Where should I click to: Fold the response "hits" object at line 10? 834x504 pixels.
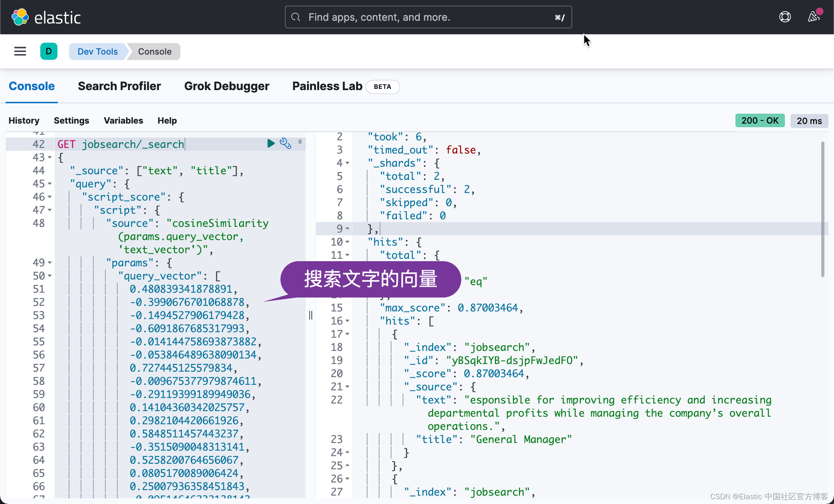[x=348, y=242]
